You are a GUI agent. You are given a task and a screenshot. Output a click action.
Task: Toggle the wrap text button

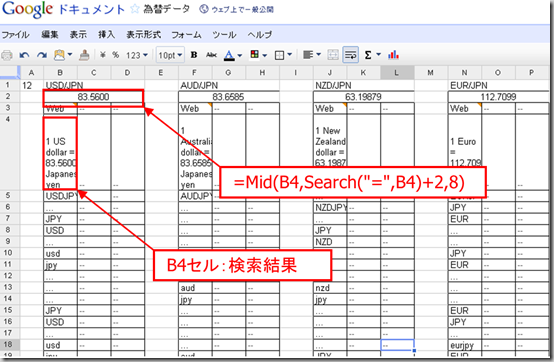click(350, 55)
